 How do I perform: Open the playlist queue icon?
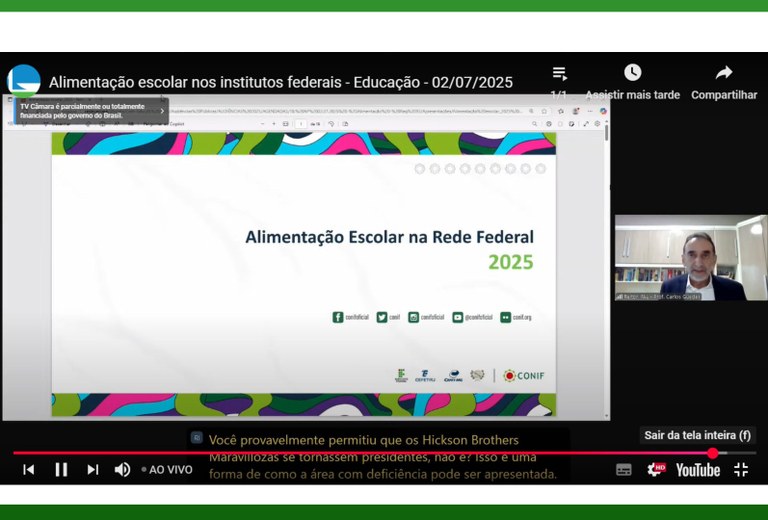[x=560, y=74]
